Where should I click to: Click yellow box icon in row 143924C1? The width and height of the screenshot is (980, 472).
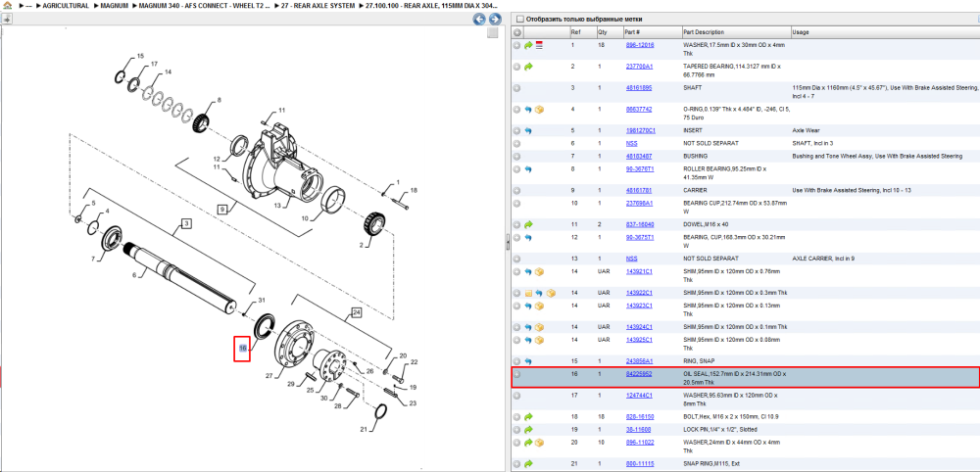click(539, 327)
